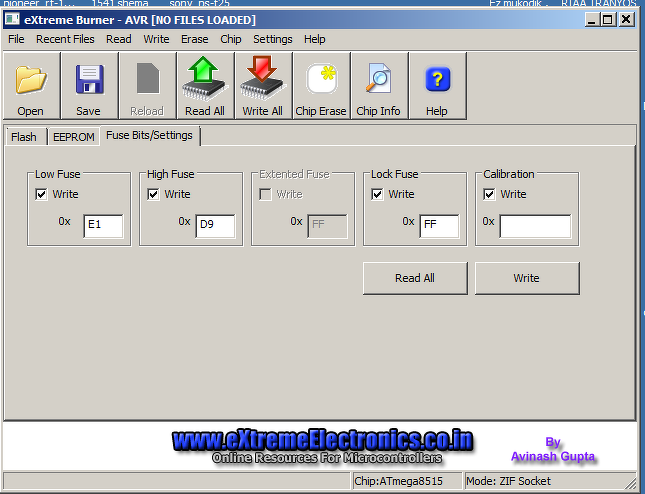645x494 pixels.
Task: Click the Chip:ATmega8515 status bar entry
Action: [407, 481]
